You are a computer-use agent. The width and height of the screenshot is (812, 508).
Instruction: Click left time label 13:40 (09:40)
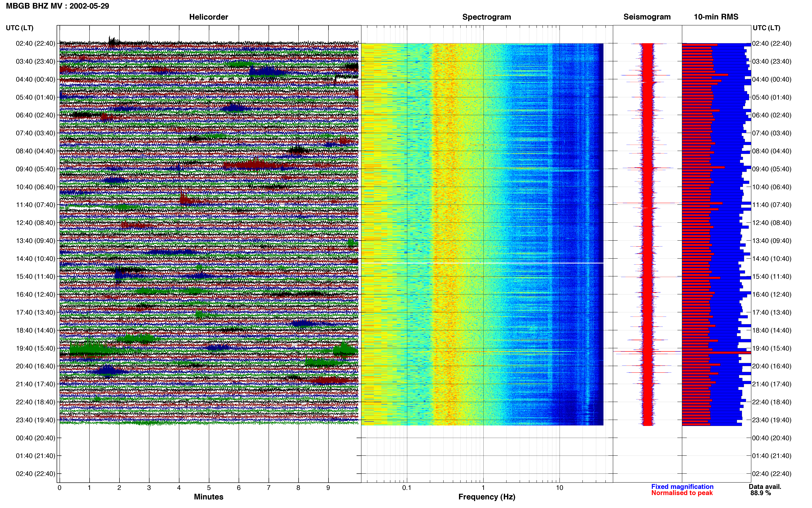click(36, 240)
